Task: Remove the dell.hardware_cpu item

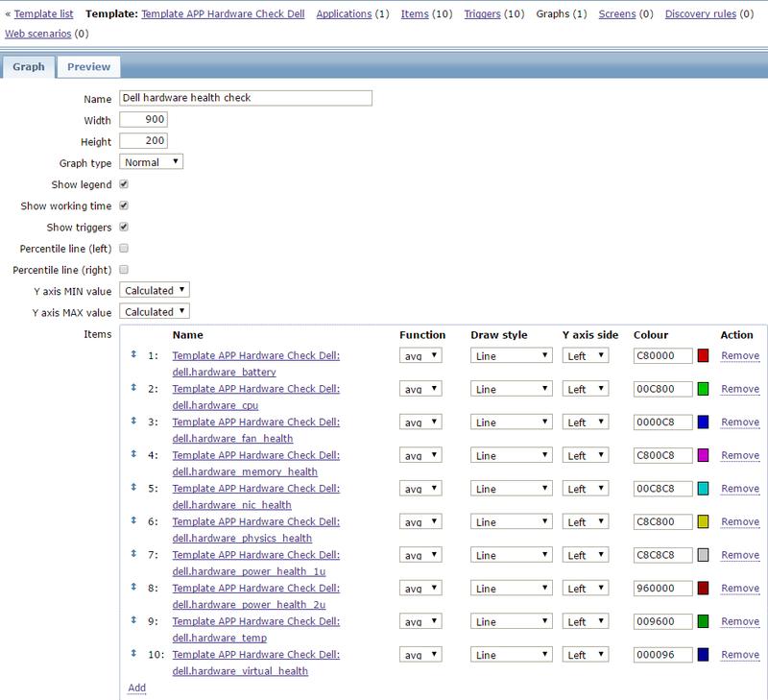Action: pyautogui.click(x=739, y=389)
